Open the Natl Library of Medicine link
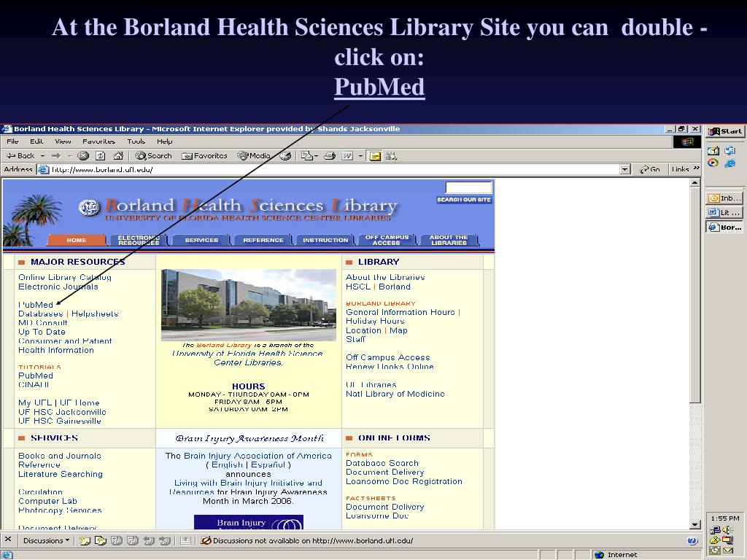Image resolution: width=747 pixels, height=560 pixels. (395, 394)
